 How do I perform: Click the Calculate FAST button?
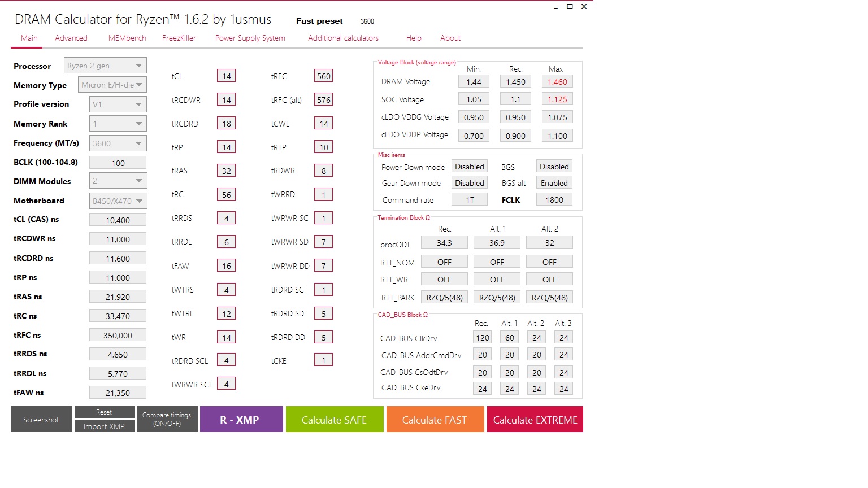pyautogui.click(x=435, y=420)
